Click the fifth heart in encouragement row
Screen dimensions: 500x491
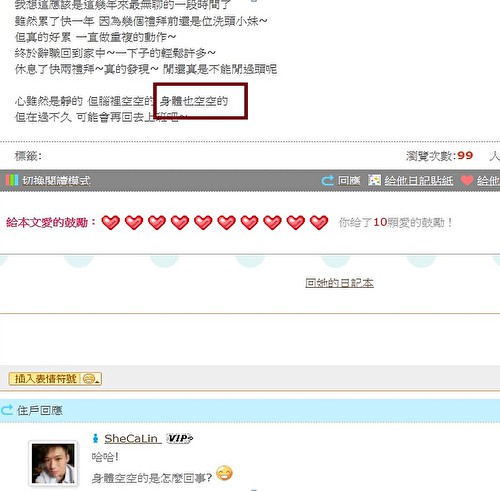[203, 222]
